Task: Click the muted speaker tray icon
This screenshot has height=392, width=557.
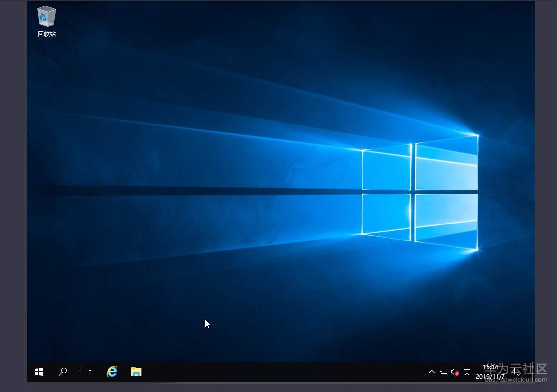Action: point(454,371)
